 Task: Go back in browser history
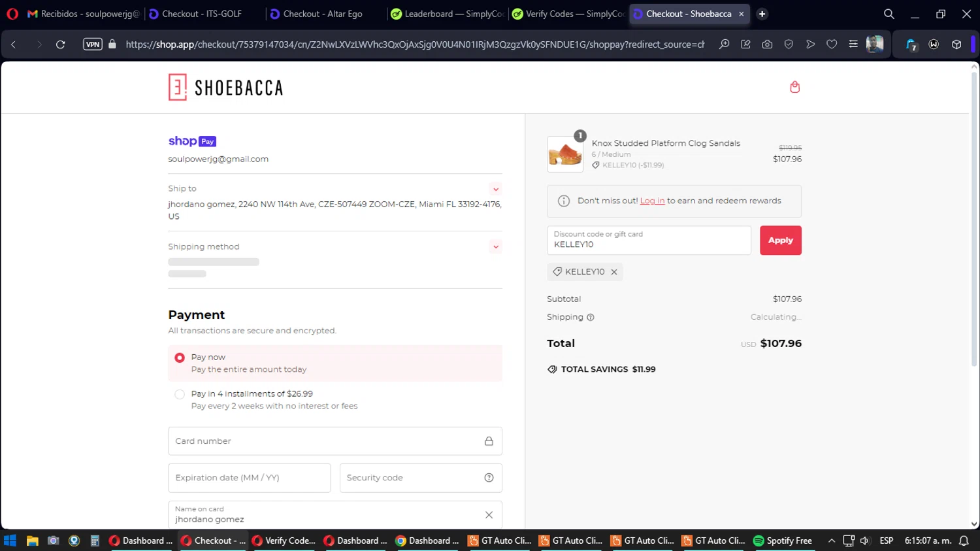(x=13, y=44)
